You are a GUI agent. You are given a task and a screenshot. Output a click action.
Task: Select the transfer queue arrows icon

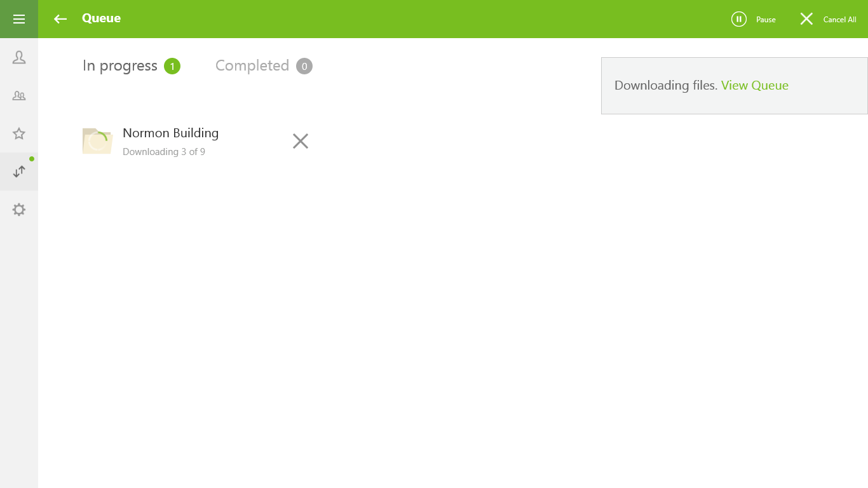point(19,172)
